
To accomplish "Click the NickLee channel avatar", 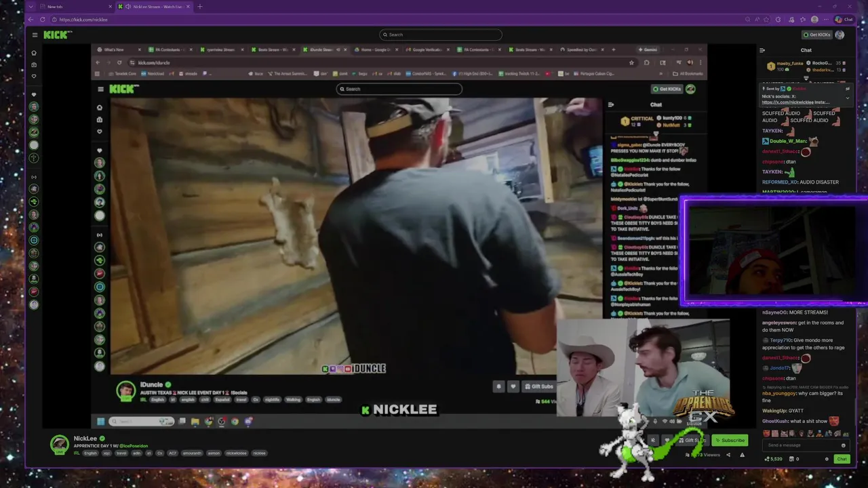I will (60, 445).
